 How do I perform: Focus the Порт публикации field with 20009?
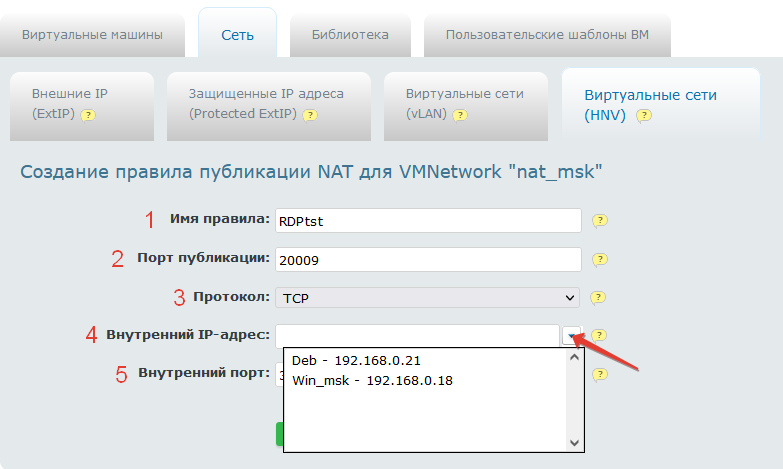pyautogui.click(x=428, y=259)
